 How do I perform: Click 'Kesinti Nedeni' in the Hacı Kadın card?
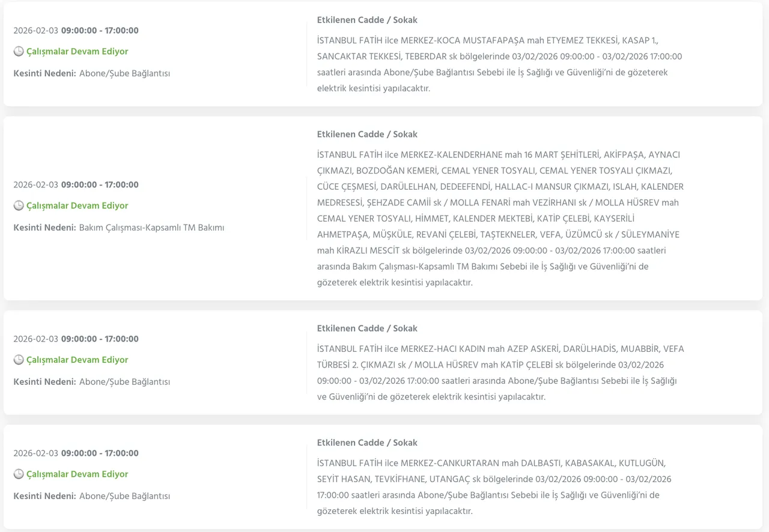(44, 382)
